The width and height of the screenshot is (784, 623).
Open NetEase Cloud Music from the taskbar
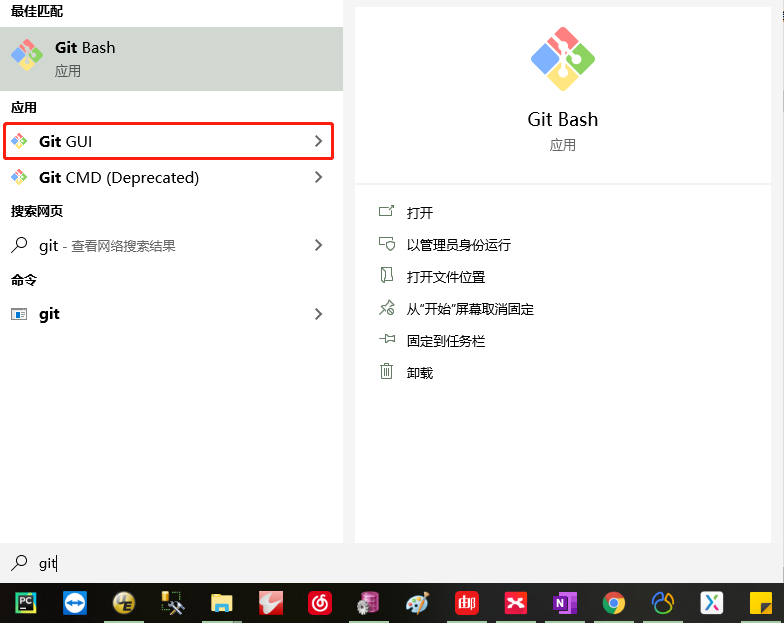point(320,603)
